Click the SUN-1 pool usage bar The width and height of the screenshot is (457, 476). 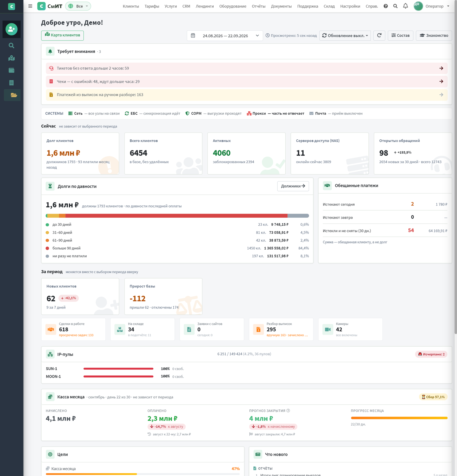click(x=119, y=369)
